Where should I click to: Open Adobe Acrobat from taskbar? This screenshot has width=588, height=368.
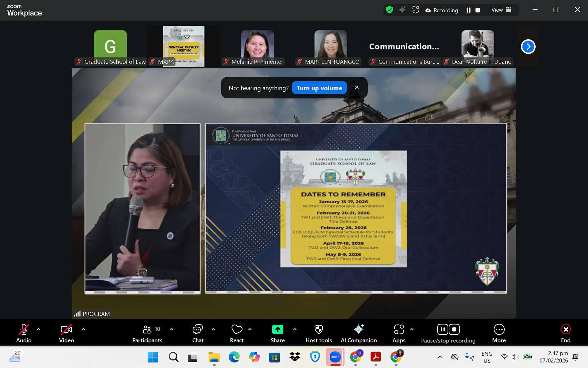click(376, 357)
